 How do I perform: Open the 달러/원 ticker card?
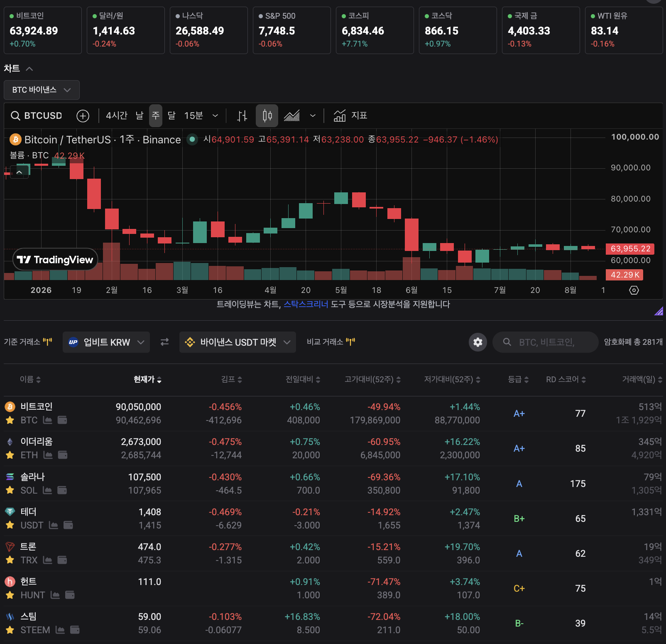tap(126, 30)
